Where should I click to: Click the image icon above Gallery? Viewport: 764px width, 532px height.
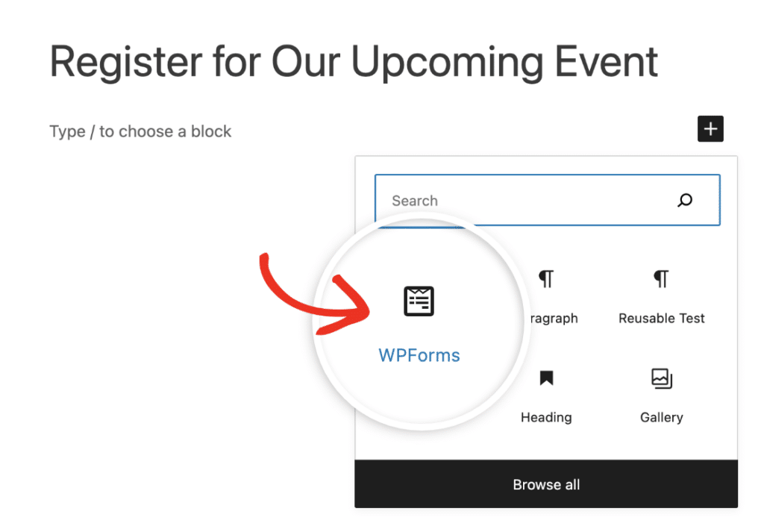pyautogui.click(x=661, y=379)
